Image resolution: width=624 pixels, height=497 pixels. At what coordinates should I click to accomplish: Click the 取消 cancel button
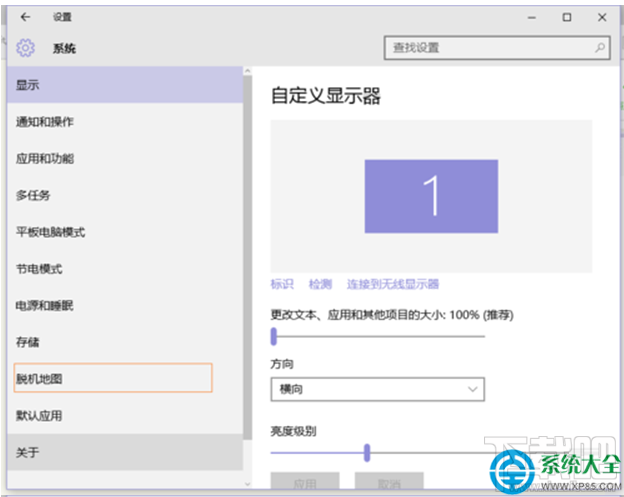click(389, 481)
